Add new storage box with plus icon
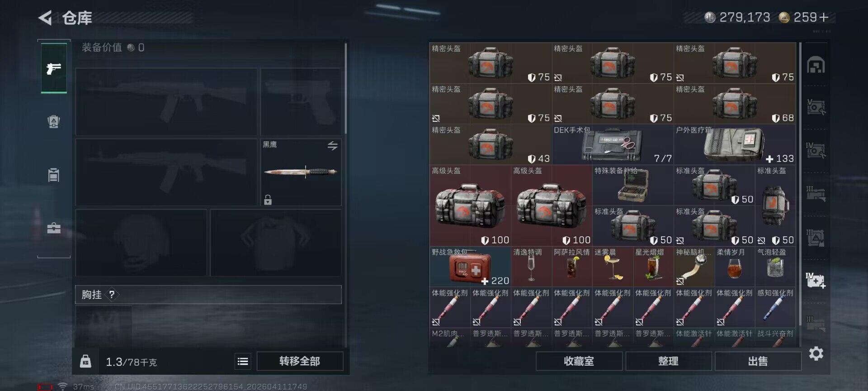This screenshot has width=868, height=391. tap(816, 281)
